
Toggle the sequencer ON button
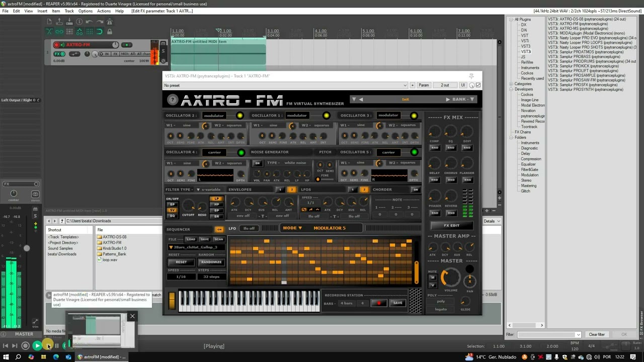coord(219,229)
